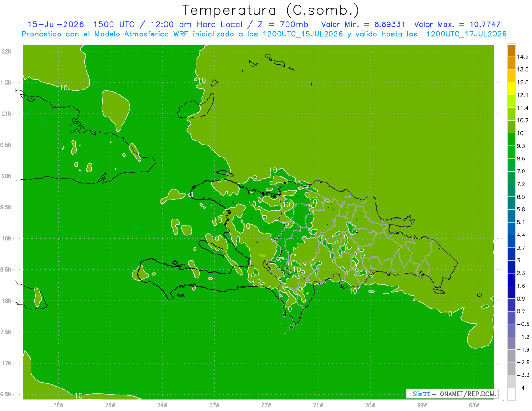Click the yellow swatch between 12.8 and 12.1
Screen dimensions: 532x411
[x=511, y=89]
